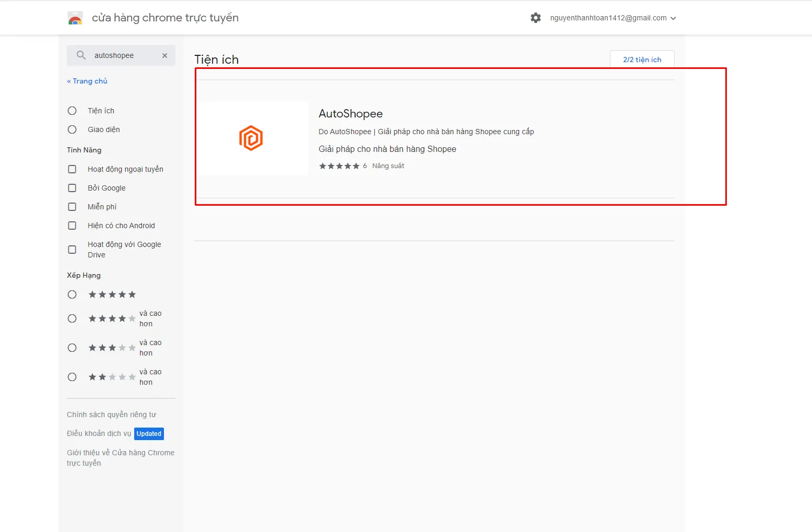Check the Bởi Google filter
Screen dimensions: 812x532
[x=72, y=188]
